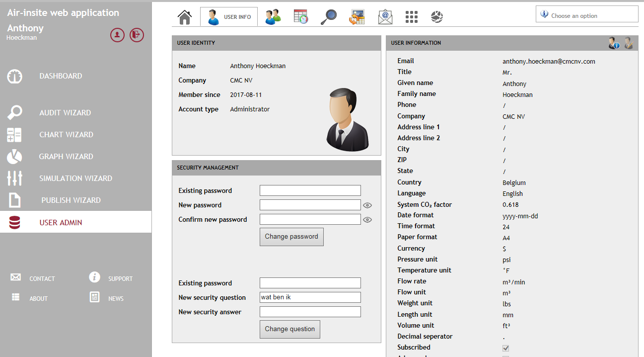Show the New password via eye icon
This screenshot has width=644, height=357.
click(367, 205)
